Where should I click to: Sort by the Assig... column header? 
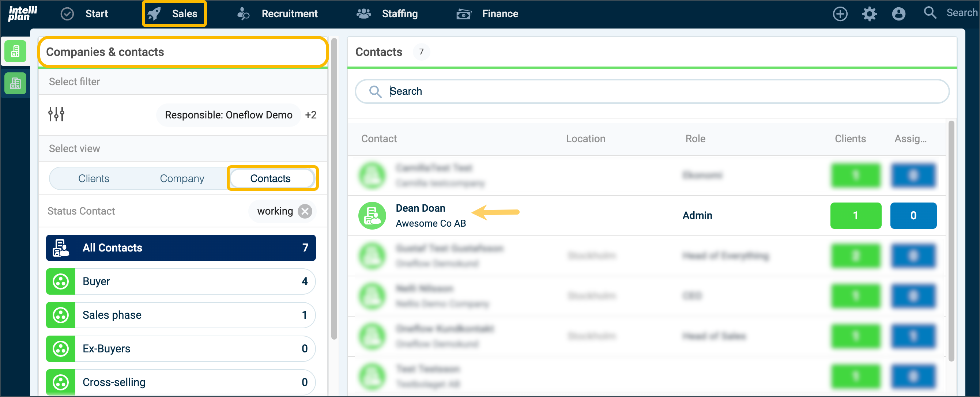pos(911,139)
